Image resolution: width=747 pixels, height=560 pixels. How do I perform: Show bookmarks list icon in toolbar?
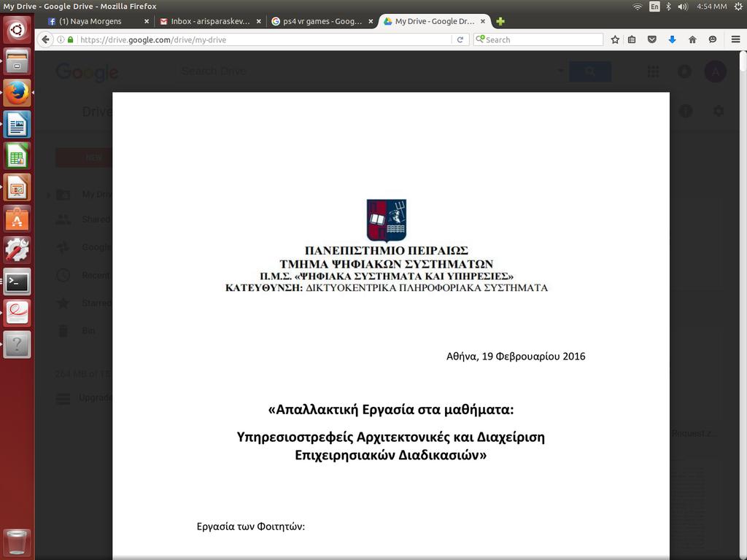(632, 39)
